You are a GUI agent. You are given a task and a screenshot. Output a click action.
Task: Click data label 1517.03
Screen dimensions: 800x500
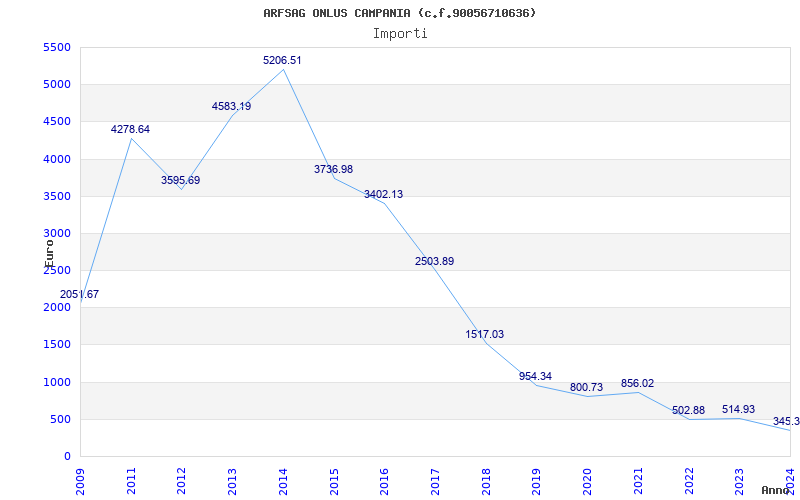(485, 335)
